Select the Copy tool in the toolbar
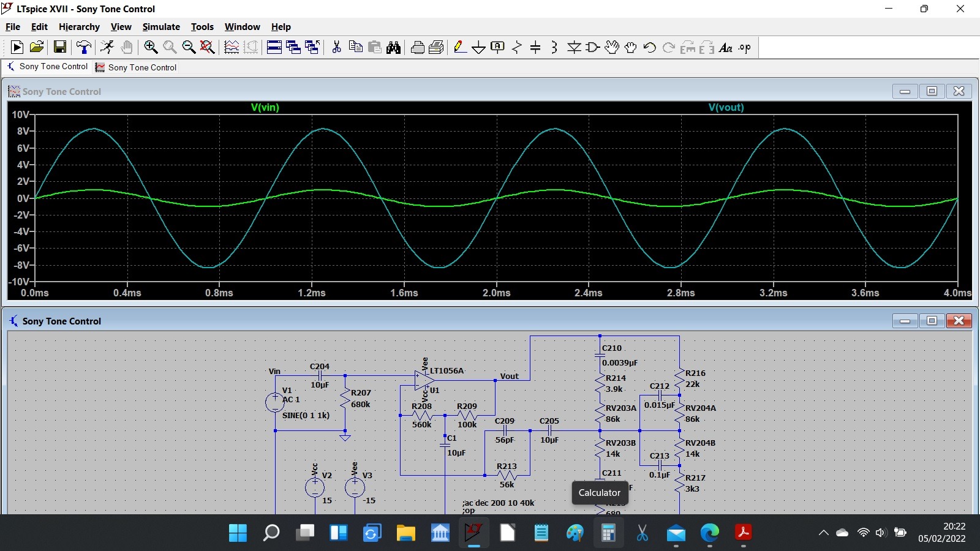980x551 pixels. pos(355,47)
